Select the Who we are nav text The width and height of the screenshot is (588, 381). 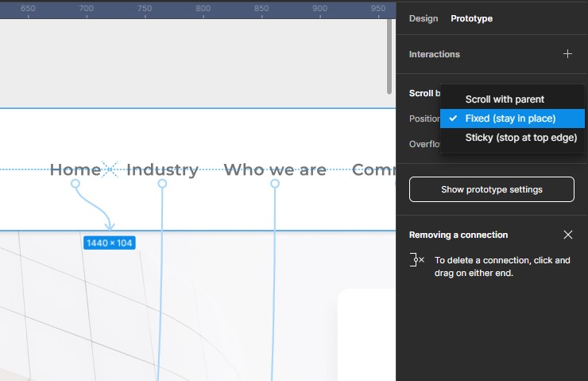tap(275, 169)
